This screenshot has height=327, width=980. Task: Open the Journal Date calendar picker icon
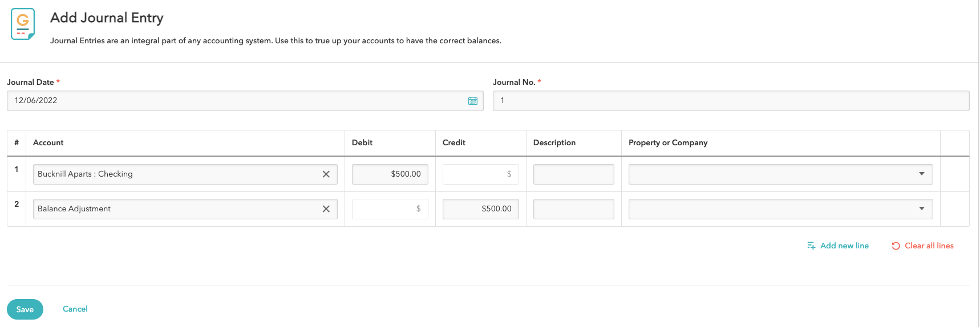coord(472,101)
